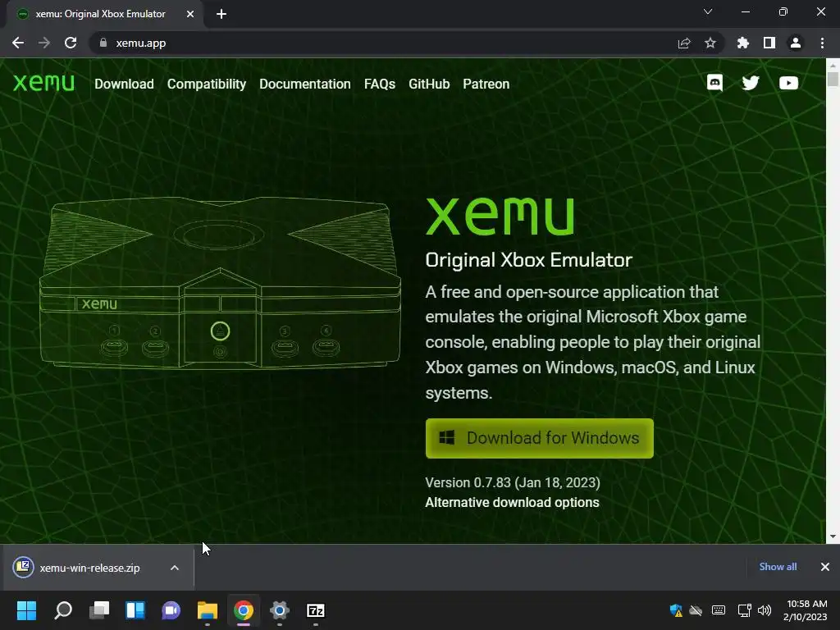Click network display tray icon
The image size is (840, 630).
click(744, 610)
